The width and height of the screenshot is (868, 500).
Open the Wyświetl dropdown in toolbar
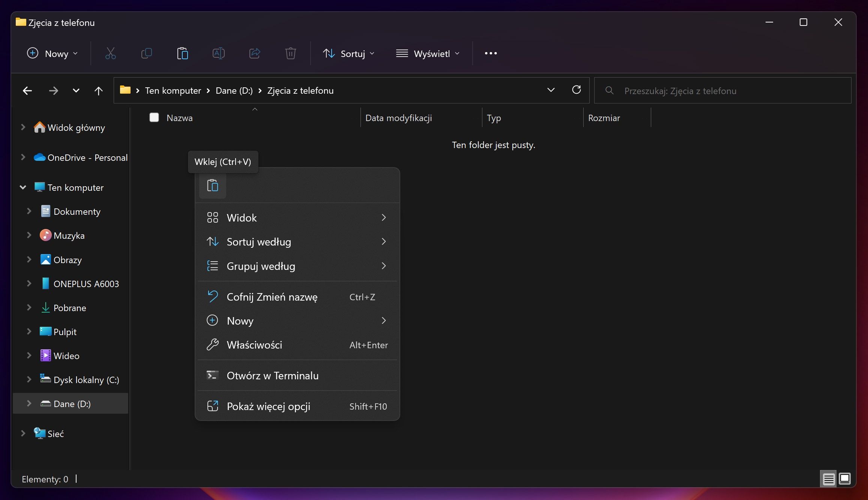coord(428,54)
